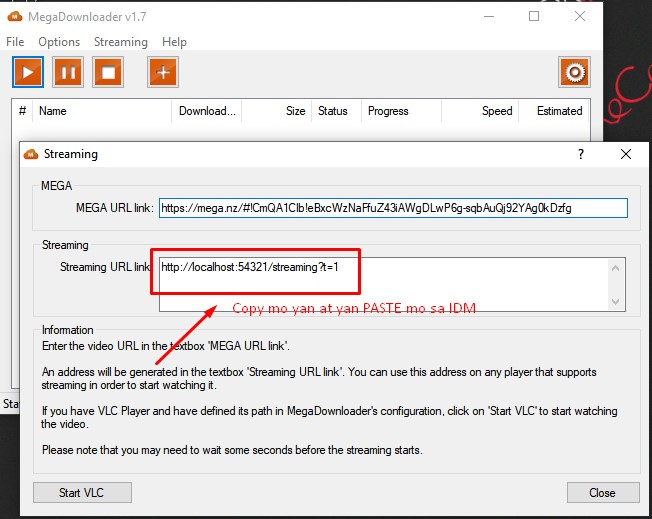Click into the MEGA URL link field
The height and width of the screenshot is (519, 652).
(x=393, y=208)
